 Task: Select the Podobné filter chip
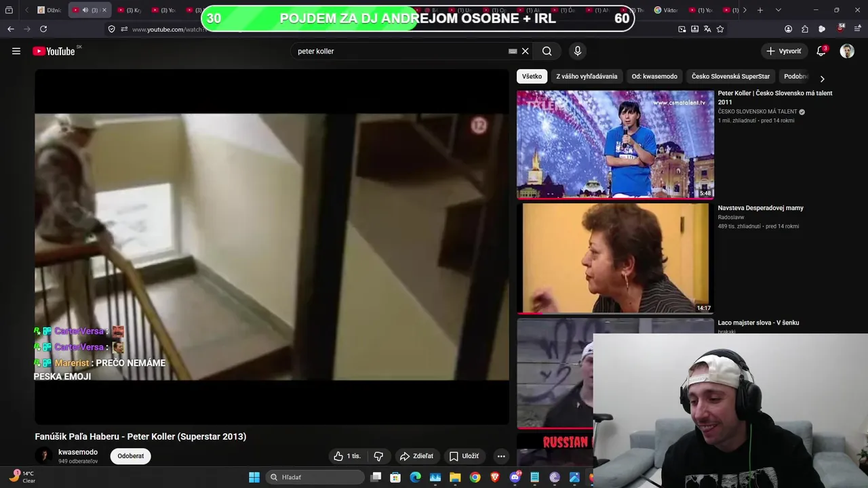[796, 77]
